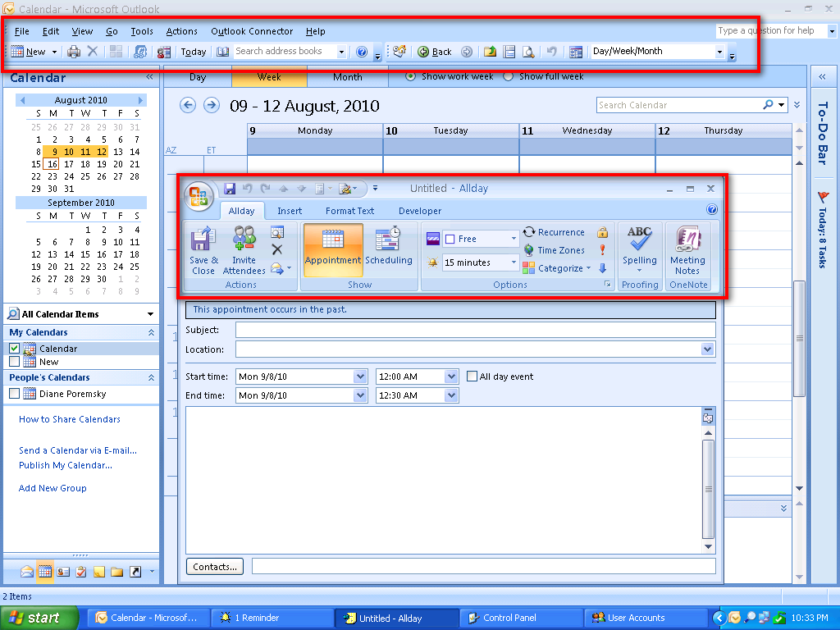The height and width of the screenshot is (630, 840).
Task: Open the Notes icon in navigation bar
Action: pos(99,572)
